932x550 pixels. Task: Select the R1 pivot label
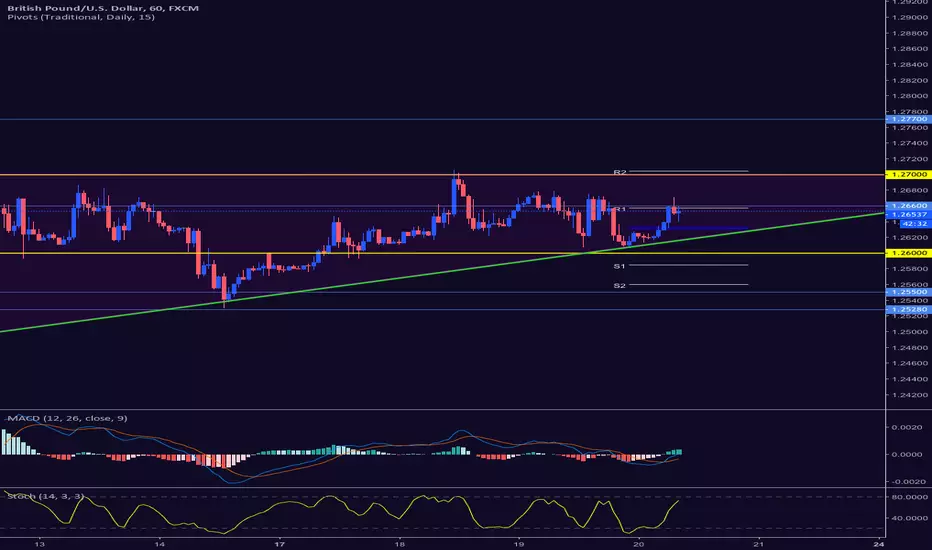tap(620, 209)
